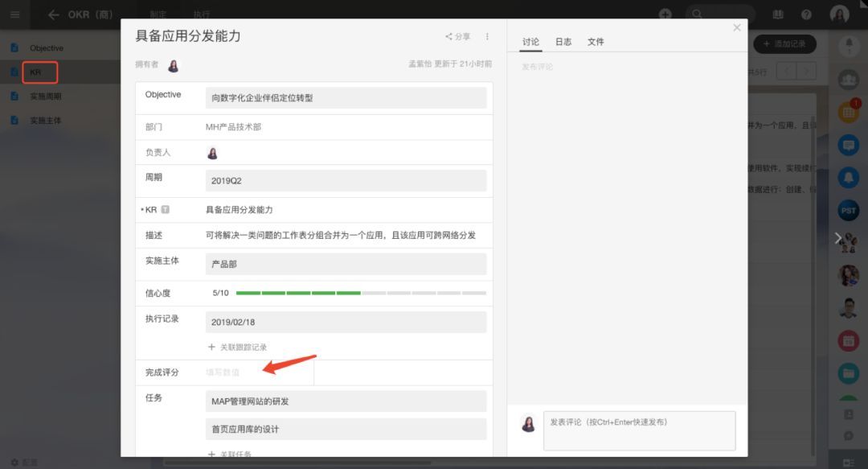Click the 分享 share button
This screenshot has width=868, height=469.
458,36
